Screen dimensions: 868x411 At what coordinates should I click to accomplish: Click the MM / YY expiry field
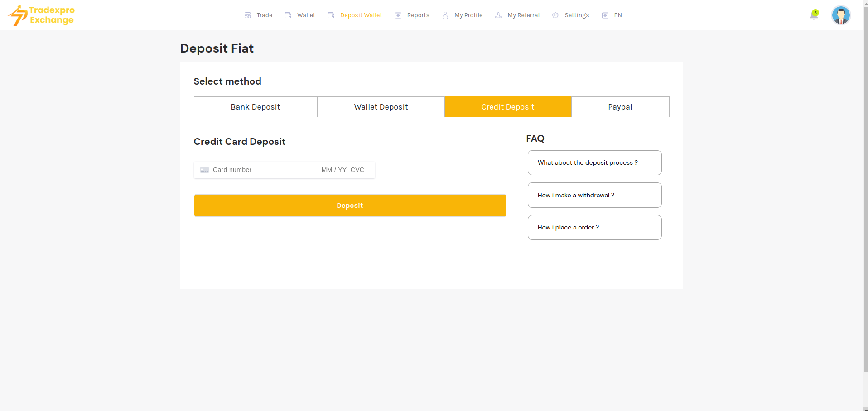tap(334, 170)
